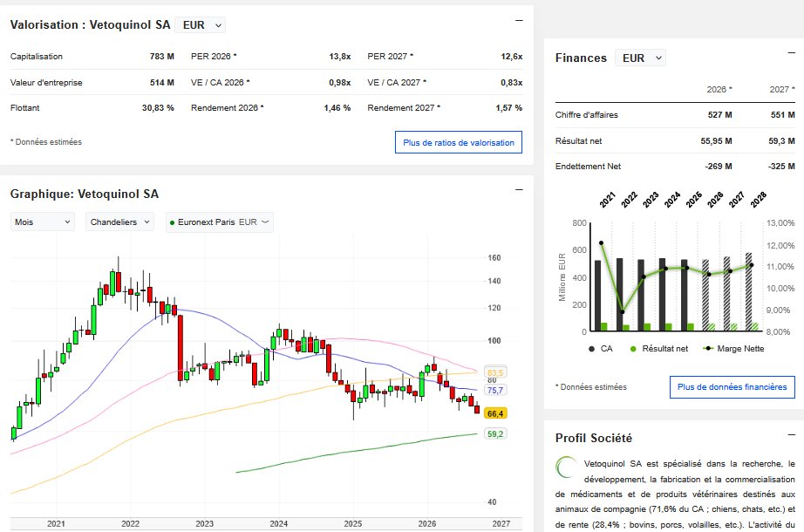Screen dimensions: 804x532
Task: Click the Plus de données financières button
Action: point(732,387)
